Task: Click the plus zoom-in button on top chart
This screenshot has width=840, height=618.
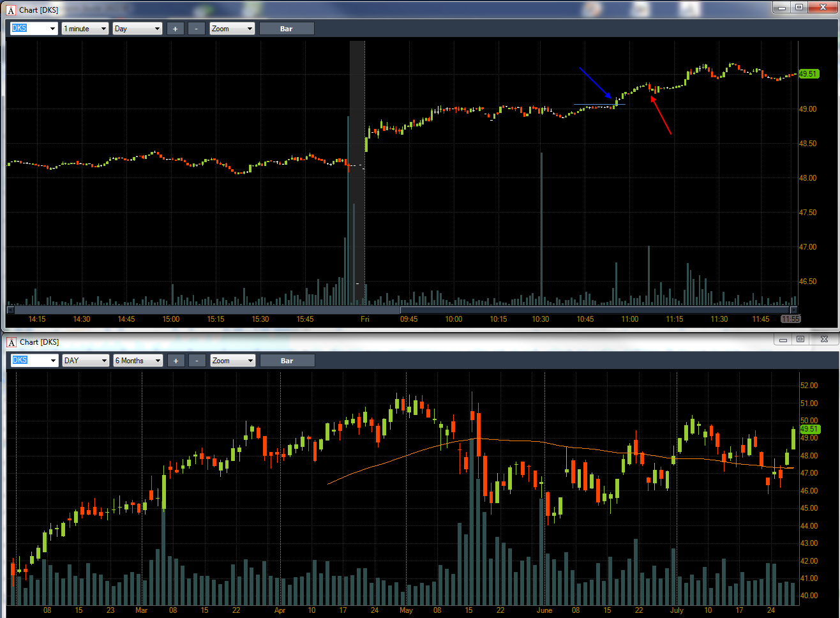Action: click(176, 29)
